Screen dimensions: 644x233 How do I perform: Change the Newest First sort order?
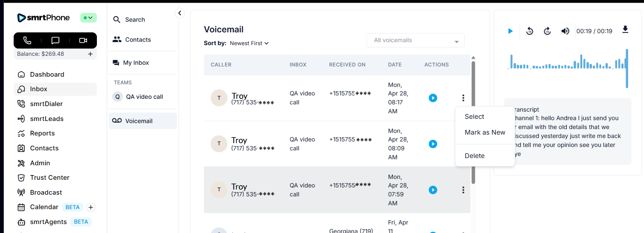[x=249, y=43]
